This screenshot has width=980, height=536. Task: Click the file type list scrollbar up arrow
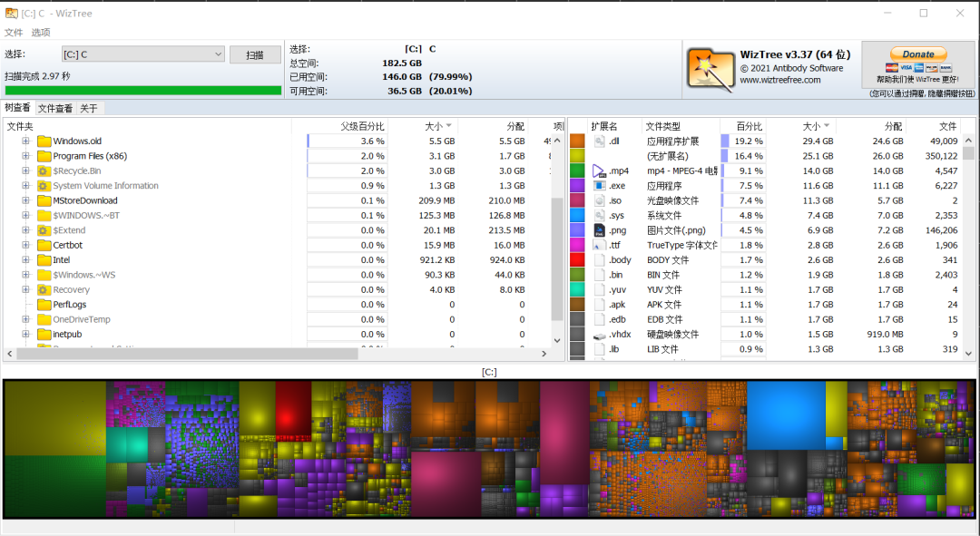click(x=968, y=141)
